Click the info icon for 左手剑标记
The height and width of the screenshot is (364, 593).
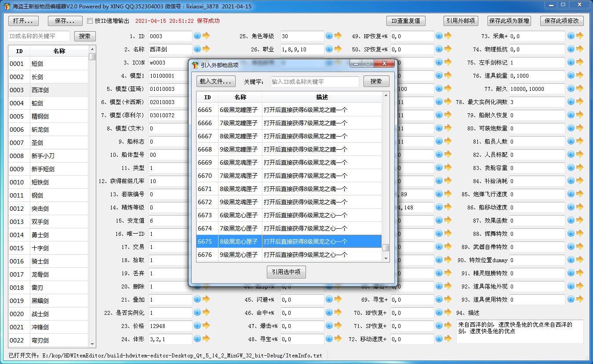pos(571,62)
